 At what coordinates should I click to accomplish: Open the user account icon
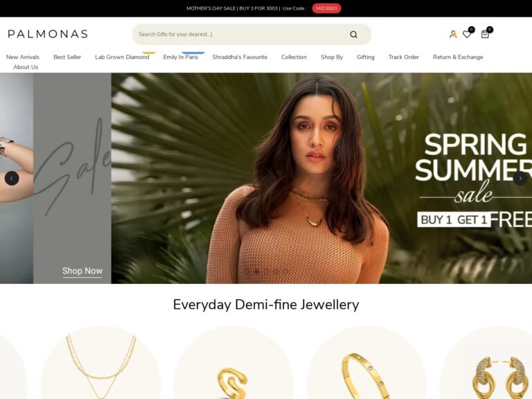(x=453, y=34)
